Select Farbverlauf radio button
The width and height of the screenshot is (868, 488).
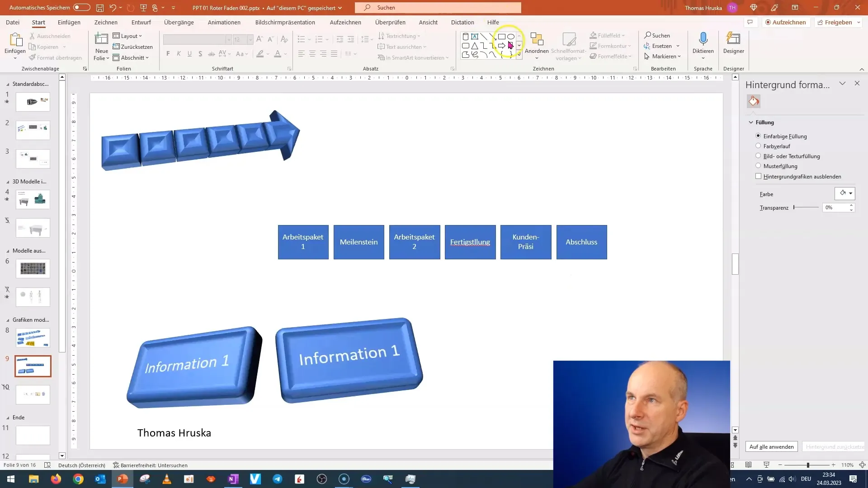[x=758, y=146]
